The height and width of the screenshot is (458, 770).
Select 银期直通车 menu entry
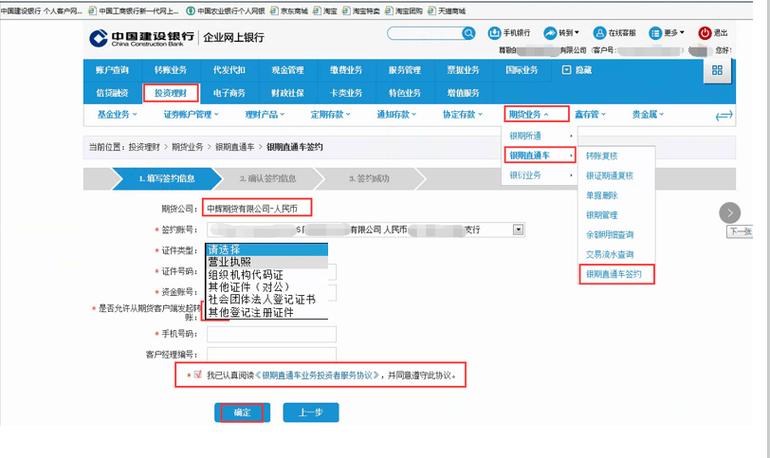tap(540, 156)
